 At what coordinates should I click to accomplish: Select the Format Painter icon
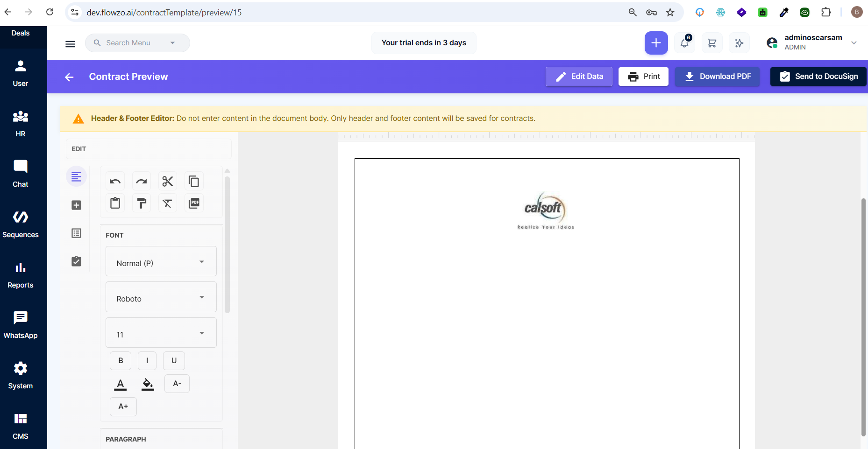click(x=141, y=203)
